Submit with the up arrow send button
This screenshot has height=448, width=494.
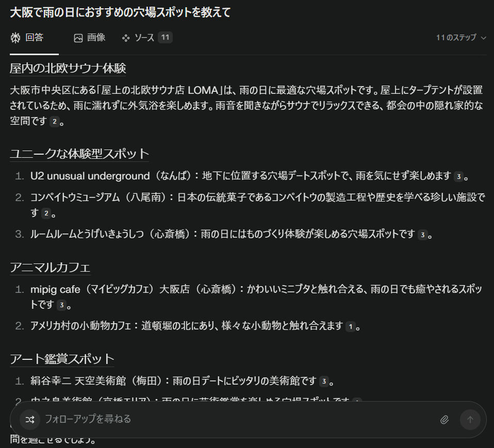pyautogui.click(x=470, y=420)
